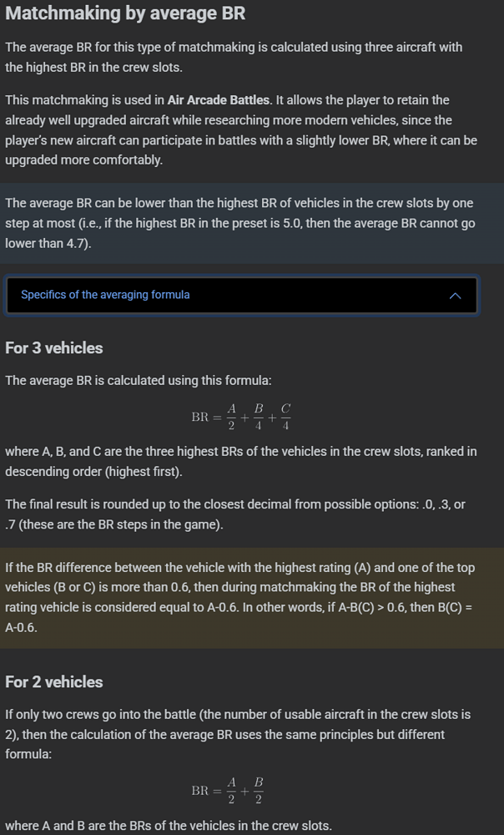
Task: Click the paragraph starting 'If only two crews'
Action: pos(237,734)
